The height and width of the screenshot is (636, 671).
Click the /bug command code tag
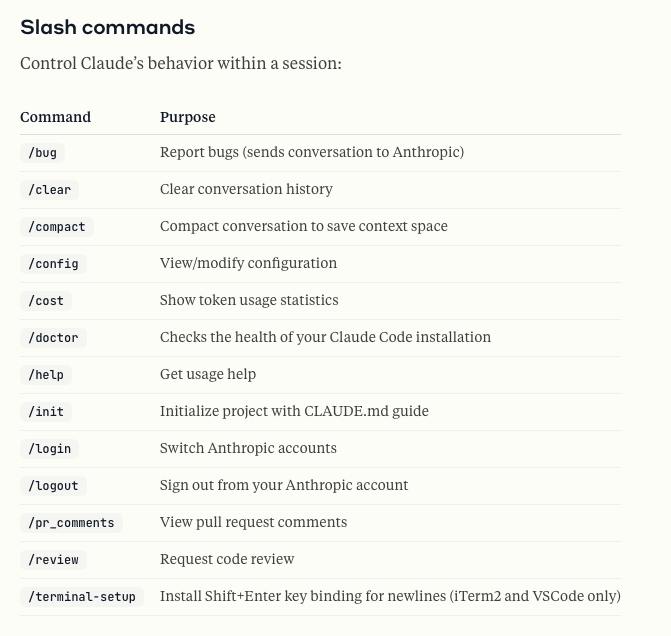point(42,153)
